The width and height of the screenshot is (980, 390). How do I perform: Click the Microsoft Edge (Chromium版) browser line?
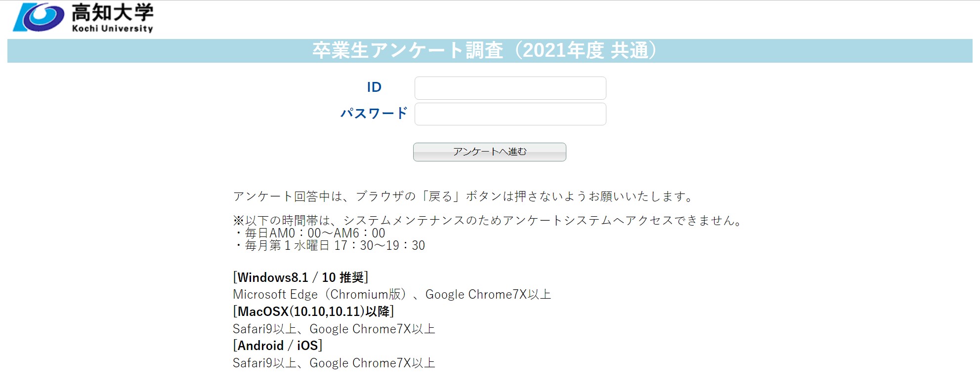(392, 295)
